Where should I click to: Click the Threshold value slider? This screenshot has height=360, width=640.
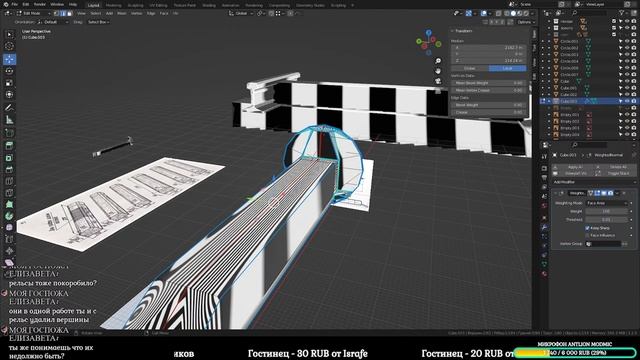[607, 220]
